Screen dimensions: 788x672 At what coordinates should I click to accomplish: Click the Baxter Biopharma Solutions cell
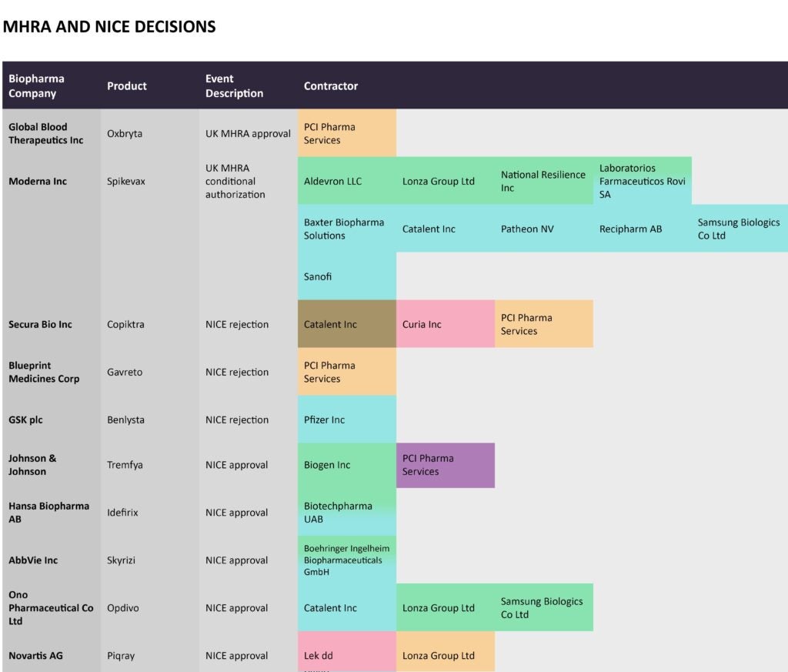click(x=346, y=229)
